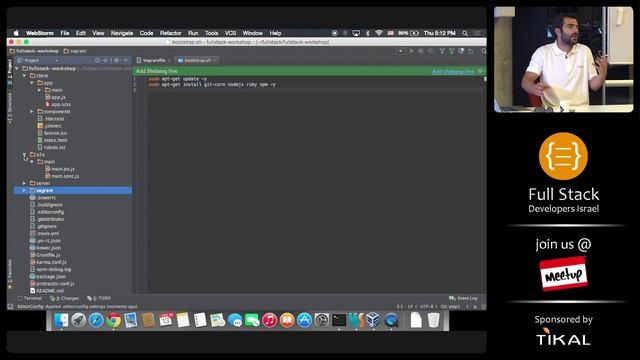The image size is (640, 360).
Task: Collapse the client folder
Action: (24, 76)
